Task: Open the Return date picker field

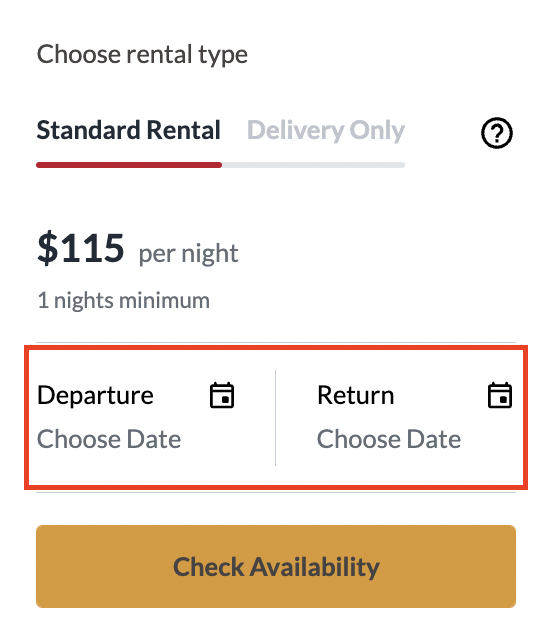Action: (400, 417)
